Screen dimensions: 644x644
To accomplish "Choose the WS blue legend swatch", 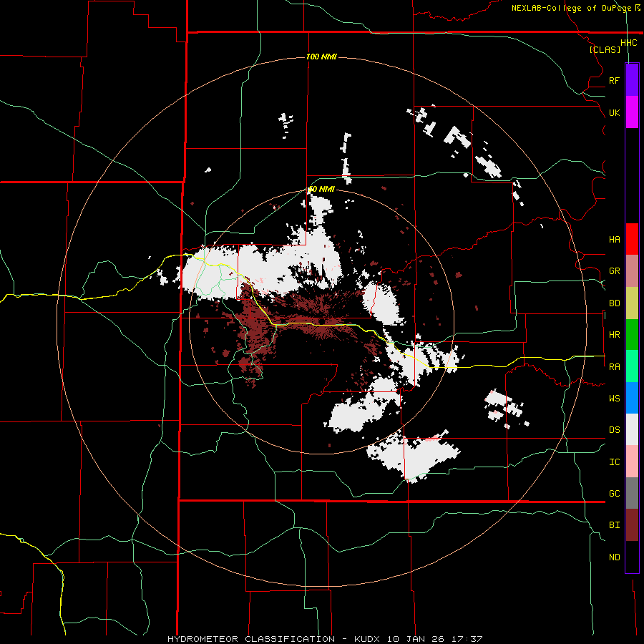I will tap(632, 398).
